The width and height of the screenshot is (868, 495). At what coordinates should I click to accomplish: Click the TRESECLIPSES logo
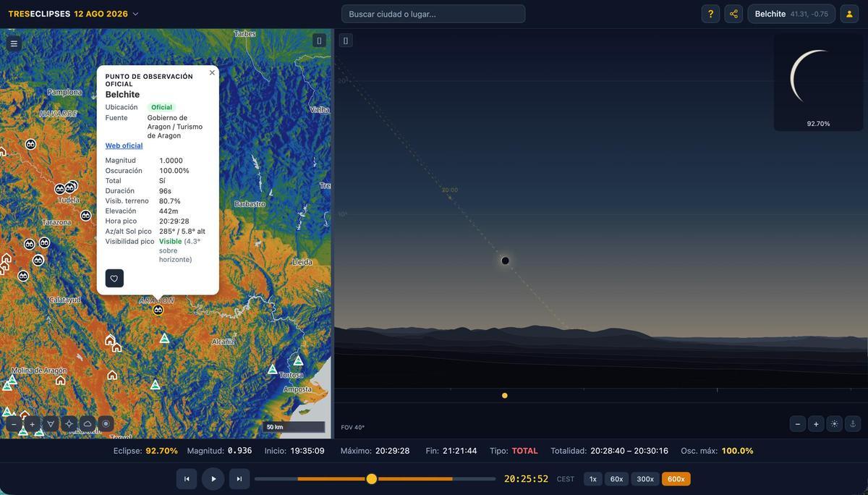pyautogui.click(x=40, y=14)
